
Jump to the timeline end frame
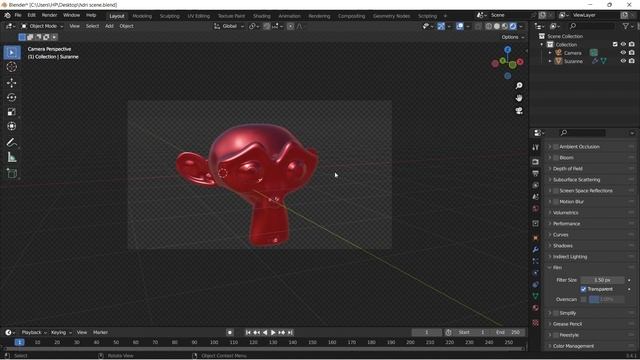click(x=290, y=333)
